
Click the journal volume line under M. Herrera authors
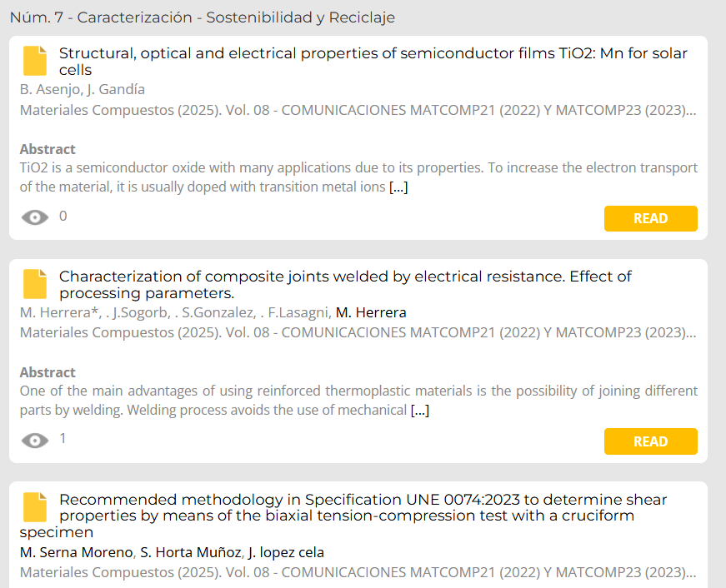(x=358, y=332)
